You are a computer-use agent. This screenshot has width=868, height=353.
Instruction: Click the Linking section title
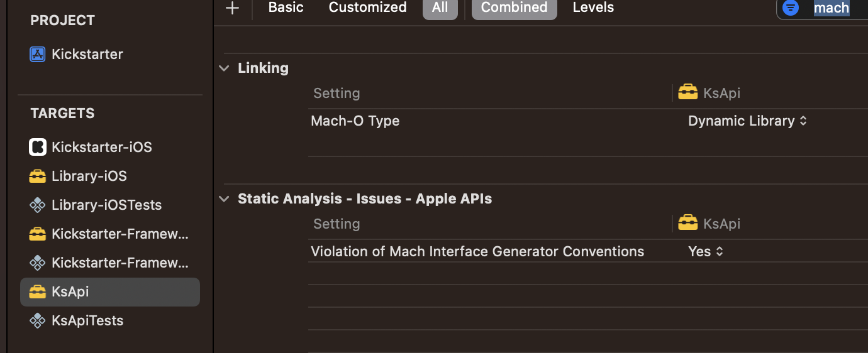pos(263,68)
